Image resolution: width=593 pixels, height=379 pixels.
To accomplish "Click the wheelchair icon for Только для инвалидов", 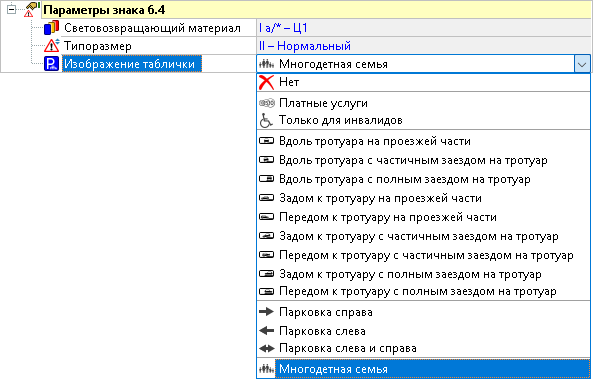I will tap(266, 121).
